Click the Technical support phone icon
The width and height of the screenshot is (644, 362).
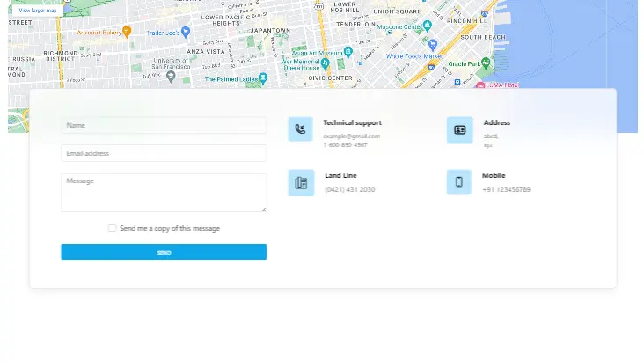(x=300, y=129)
